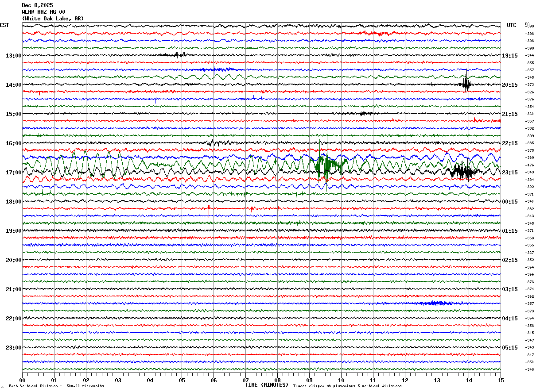
Task: Click the black seismic burst on the 17:00 trace
Action: (463, 170)
